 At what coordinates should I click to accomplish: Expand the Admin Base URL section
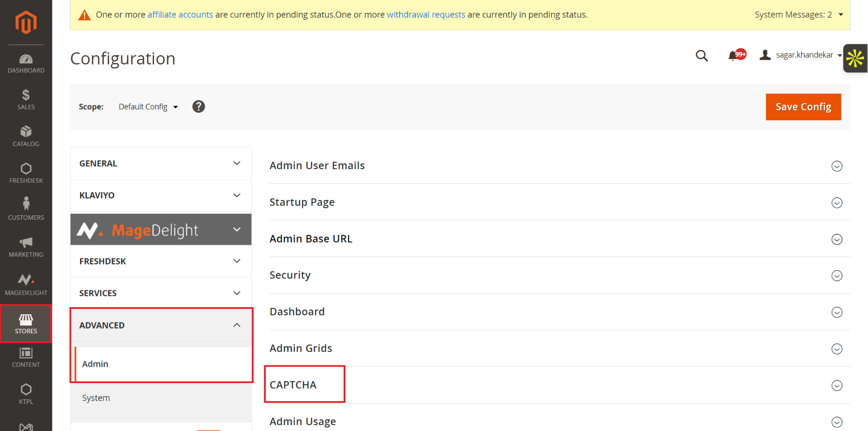pyautogui.click(x=560, y=239)
